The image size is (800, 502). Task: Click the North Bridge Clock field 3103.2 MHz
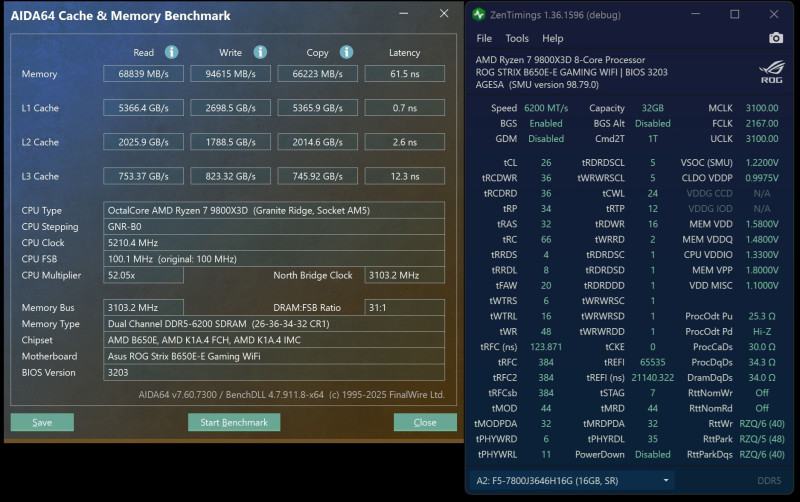(405, 275)
